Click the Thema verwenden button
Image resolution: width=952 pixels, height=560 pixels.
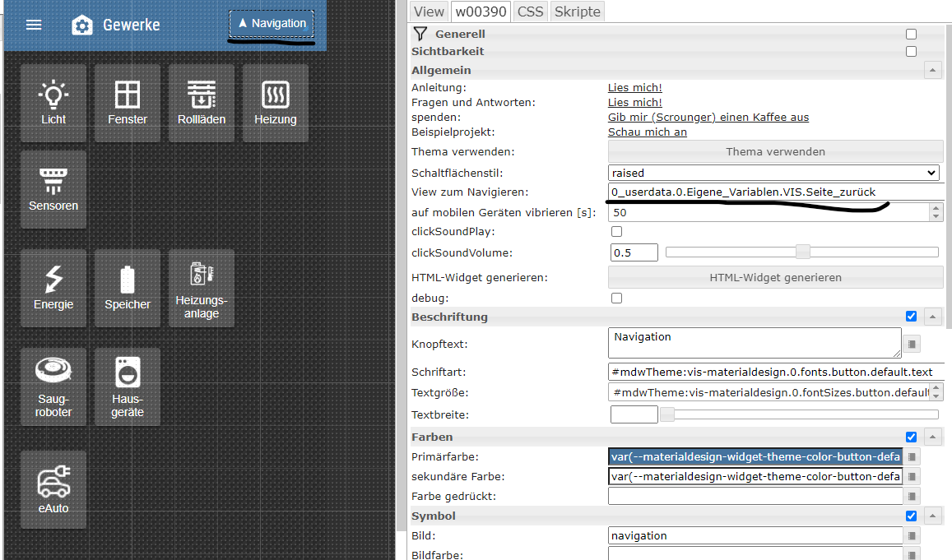click(x=775, y=151)
